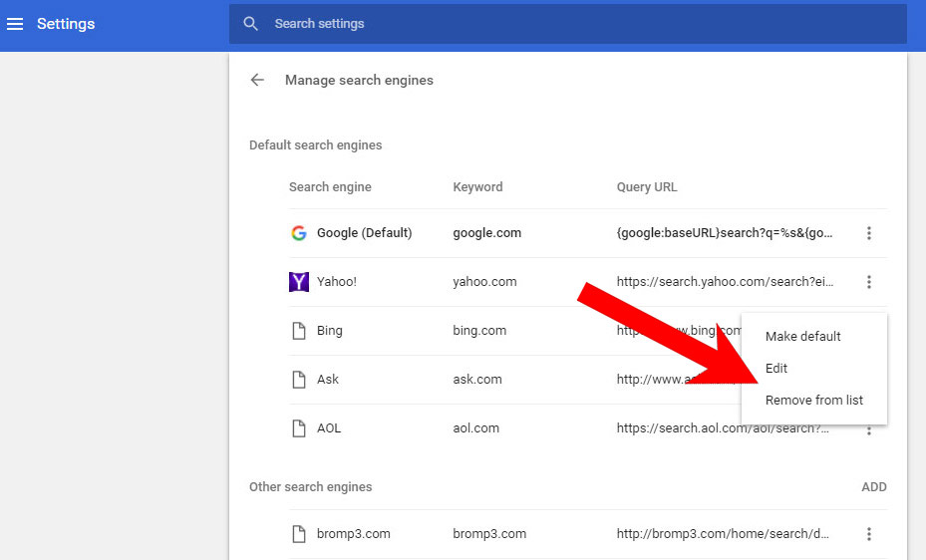The image size is (926, 560).
Task: Select the Yahoo! engine name
Action: [337, 281]
